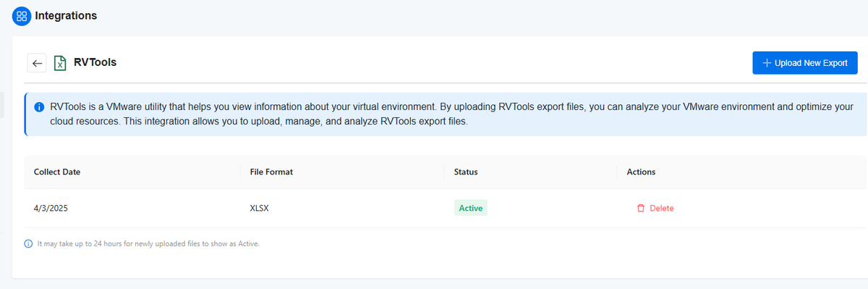The height and width of the screenshot is (289, 868).
Task: Click the RVTools Excel file icon
Action: 60,63
